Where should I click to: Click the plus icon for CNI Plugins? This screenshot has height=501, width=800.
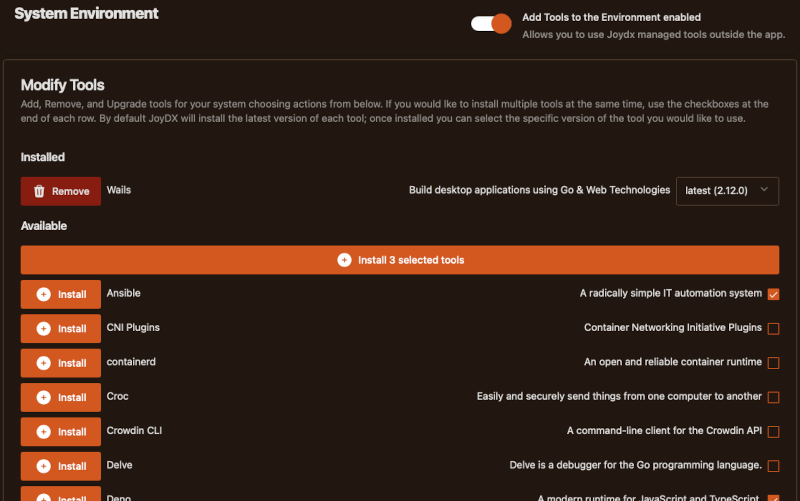coord(43,328)
